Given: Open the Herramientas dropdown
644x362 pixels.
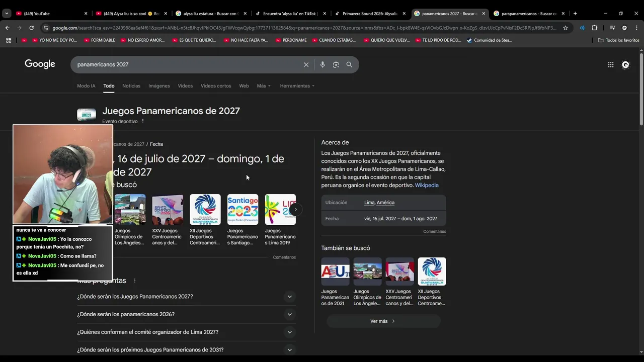Looking at the screenshot, I should (x=297, y=86).
